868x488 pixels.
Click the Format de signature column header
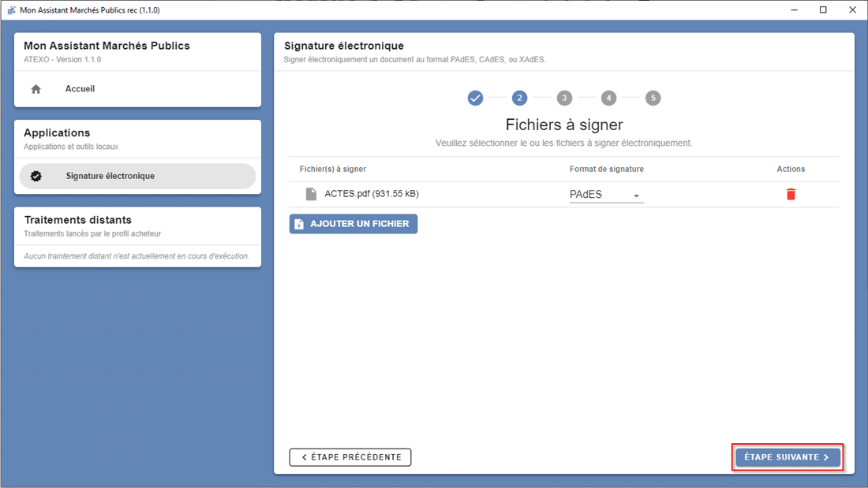point(607,169)
